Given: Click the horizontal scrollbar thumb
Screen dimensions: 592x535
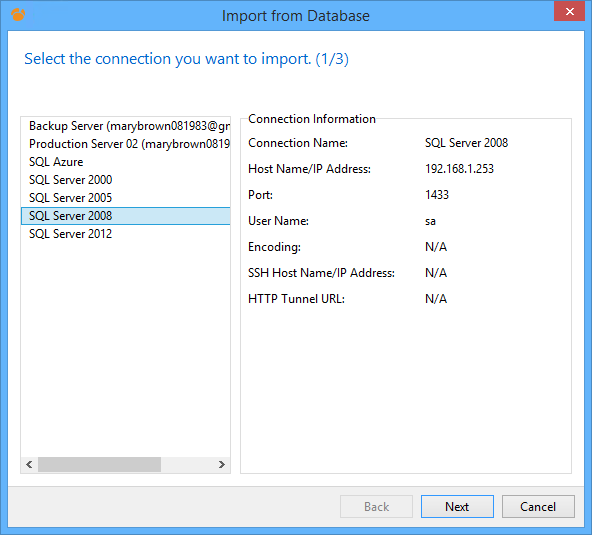Looking at the screenshot, I should click(x=99, y=464).
